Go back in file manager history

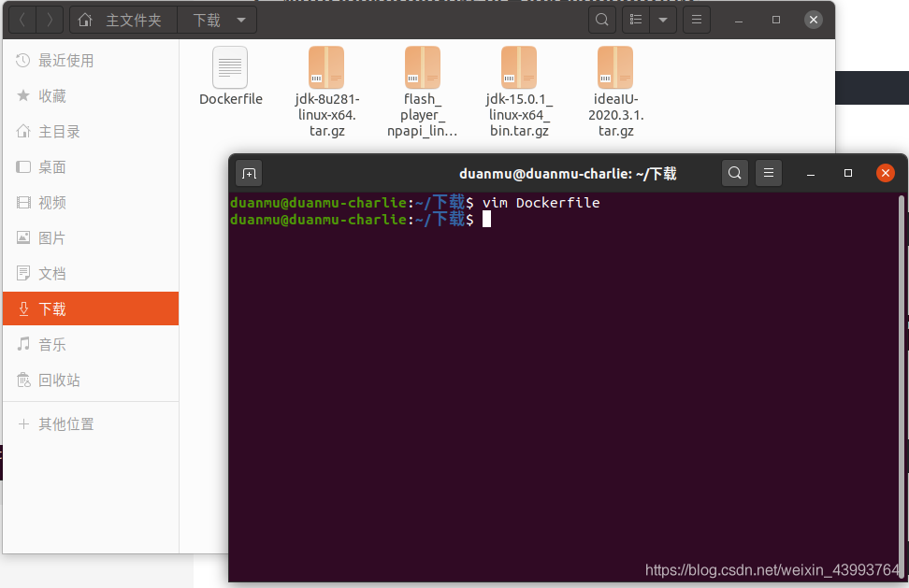coord(22,21)
